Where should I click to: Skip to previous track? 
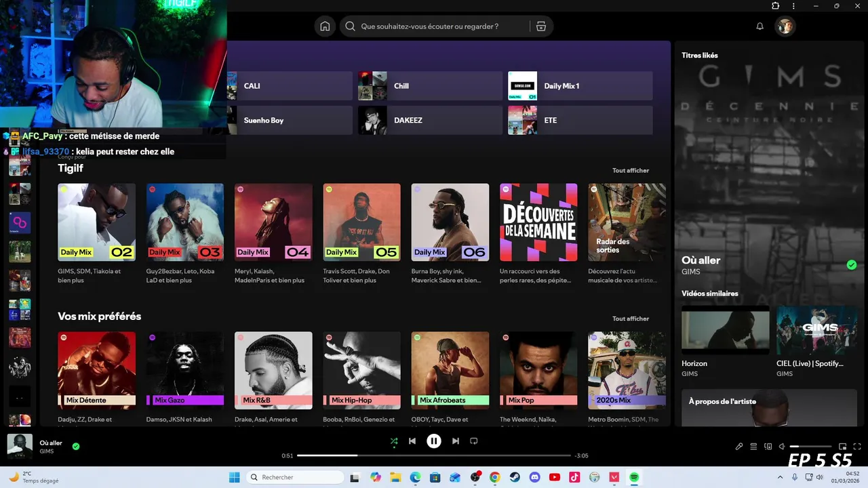pos(412,441)
